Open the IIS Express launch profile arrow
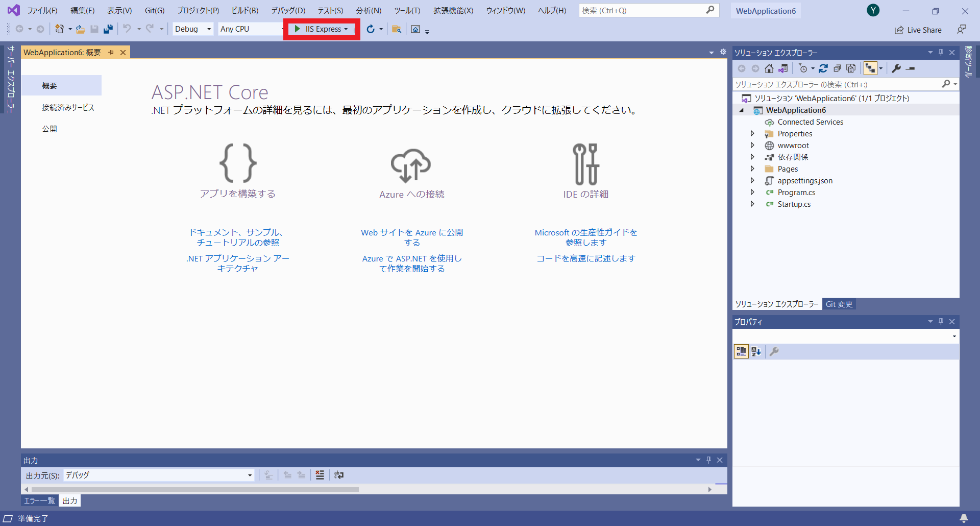This screenshot has width=980, height=526. [346, 29]
